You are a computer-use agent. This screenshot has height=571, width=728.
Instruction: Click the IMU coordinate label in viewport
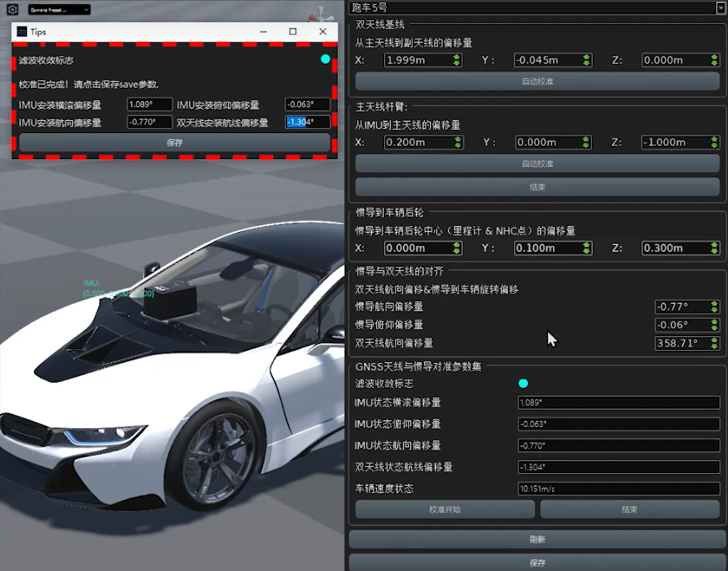point(118,288)
